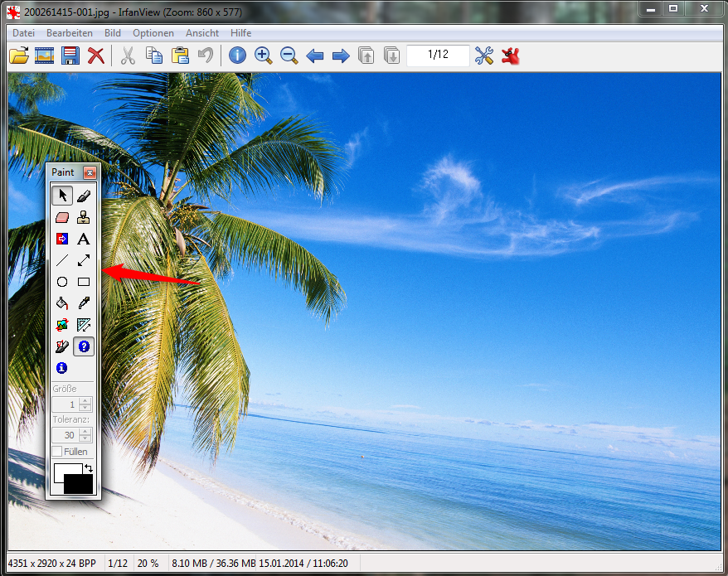Close the Paint tool panel
This screenshot has width=728, height=576.
point(90,173)
